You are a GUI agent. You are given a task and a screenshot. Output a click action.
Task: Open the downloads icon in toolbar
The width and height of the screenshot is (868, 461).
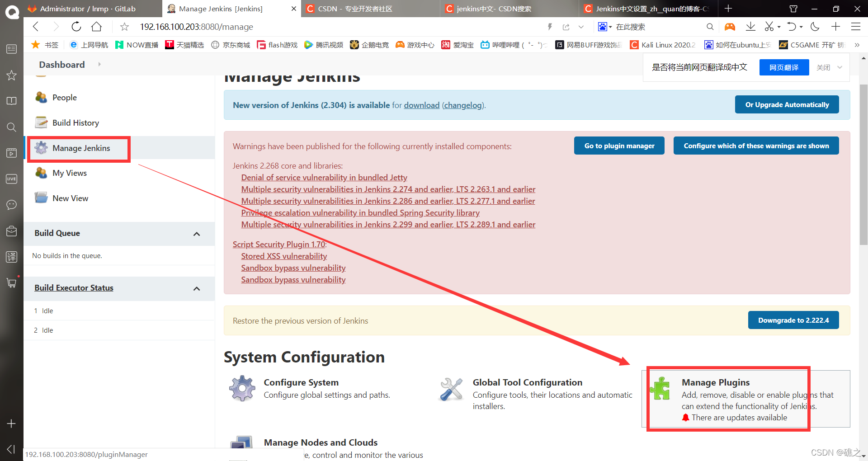pyautogui.click(x=750, y=27)
